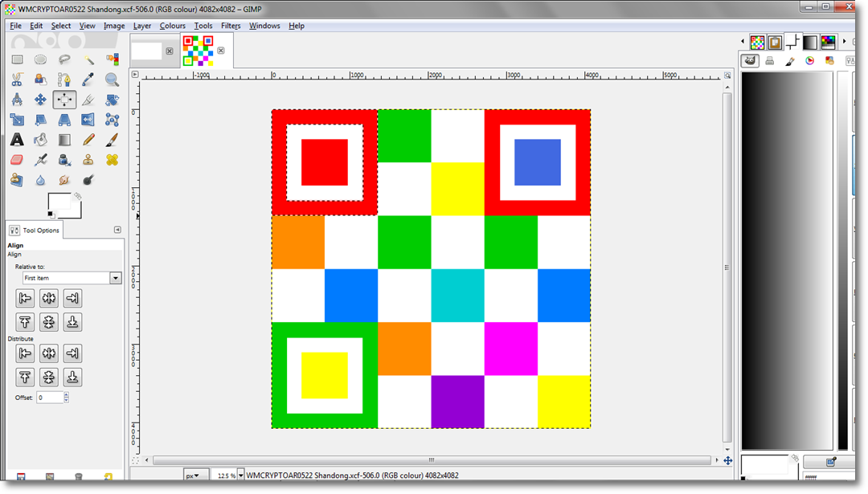This screenshot has width=868, height=494.
Task: Choose the Ink tool
Action: click(64, 160)
